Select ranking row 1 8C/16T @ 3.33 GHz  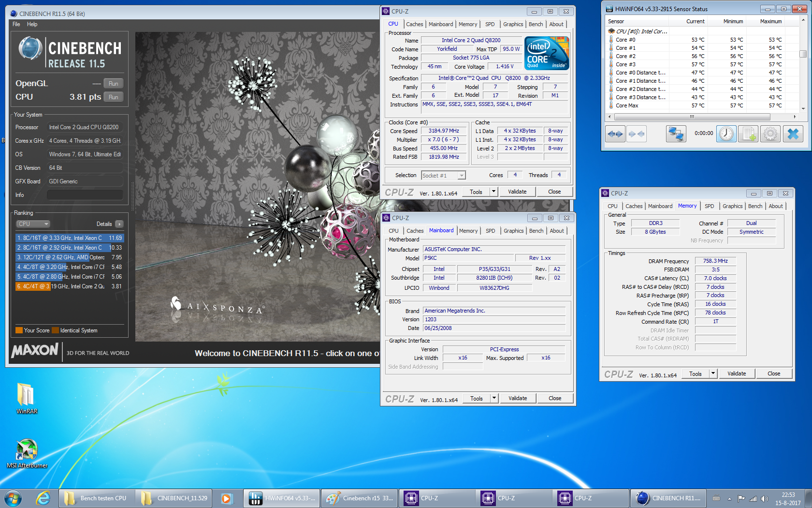pyautogui.click(x=70, y=238)
